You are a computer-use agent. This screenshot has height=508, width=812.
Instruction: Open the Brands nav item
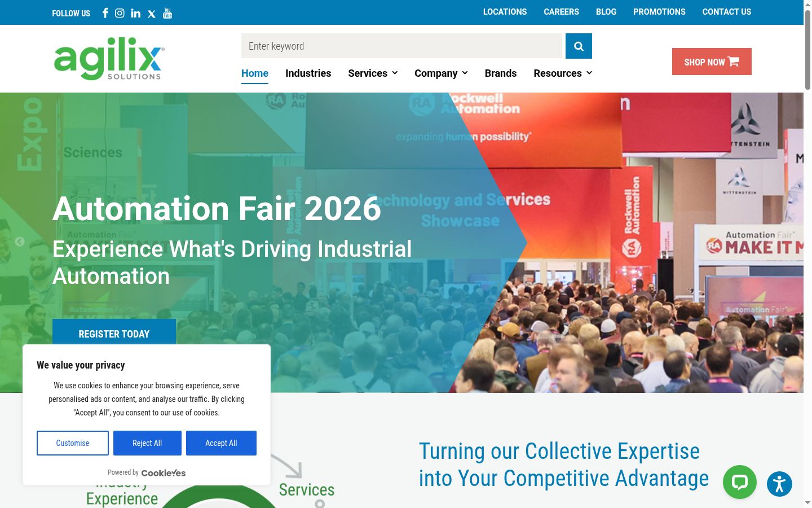click(501, 73)
